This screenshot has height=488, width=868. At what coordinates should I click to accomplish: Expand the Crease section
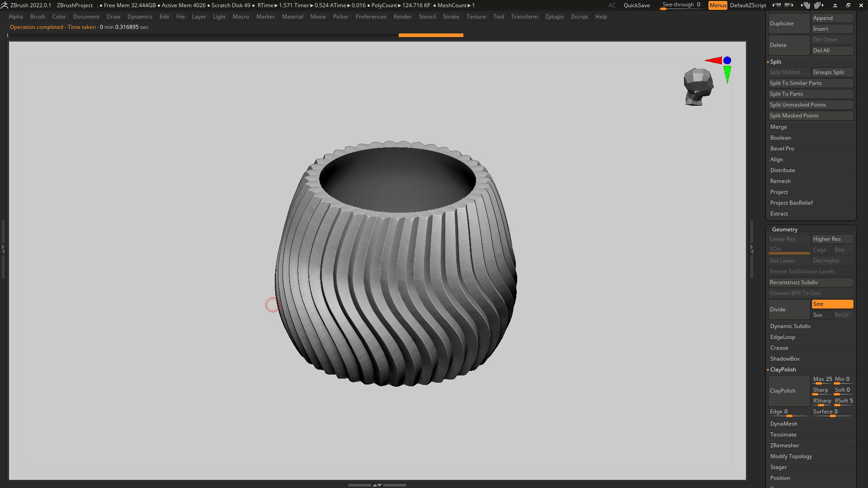[779, 348]
